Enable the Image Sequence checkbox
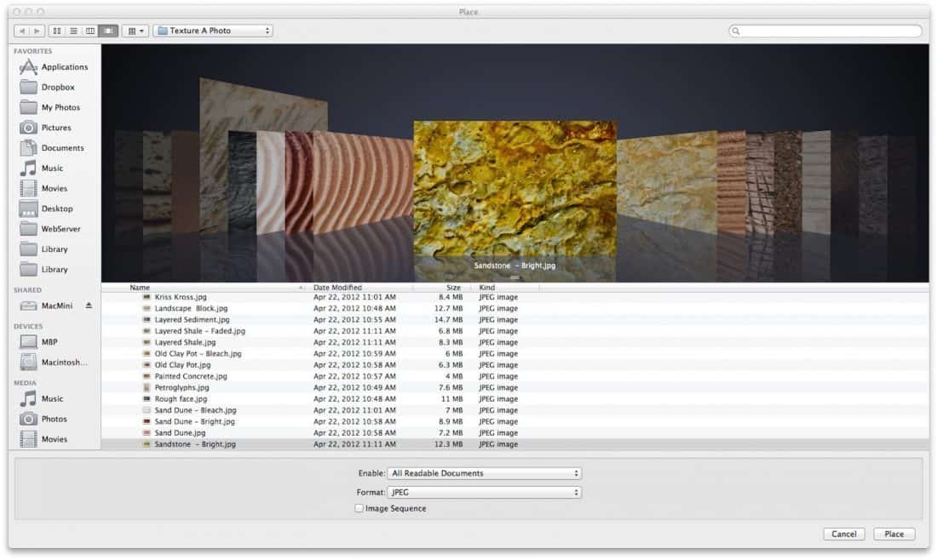This screenshot has width=937, height=560. click(359, 508)
